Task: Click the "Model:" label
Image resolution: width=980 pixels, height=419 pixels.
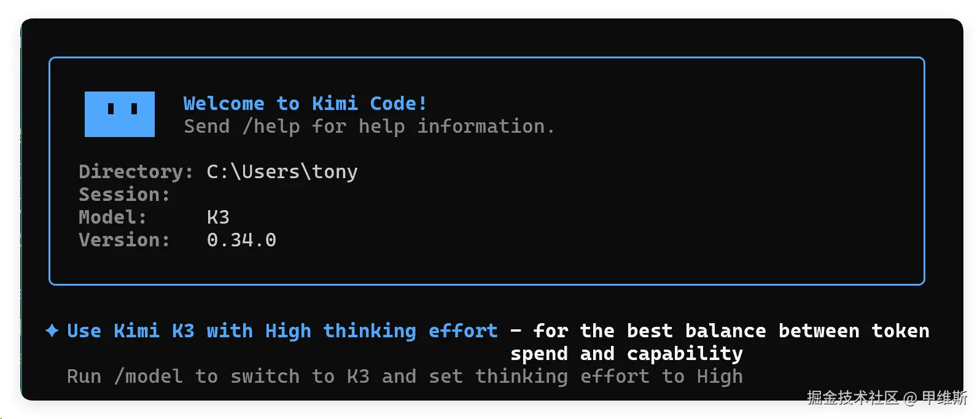Action: point(112,217)
